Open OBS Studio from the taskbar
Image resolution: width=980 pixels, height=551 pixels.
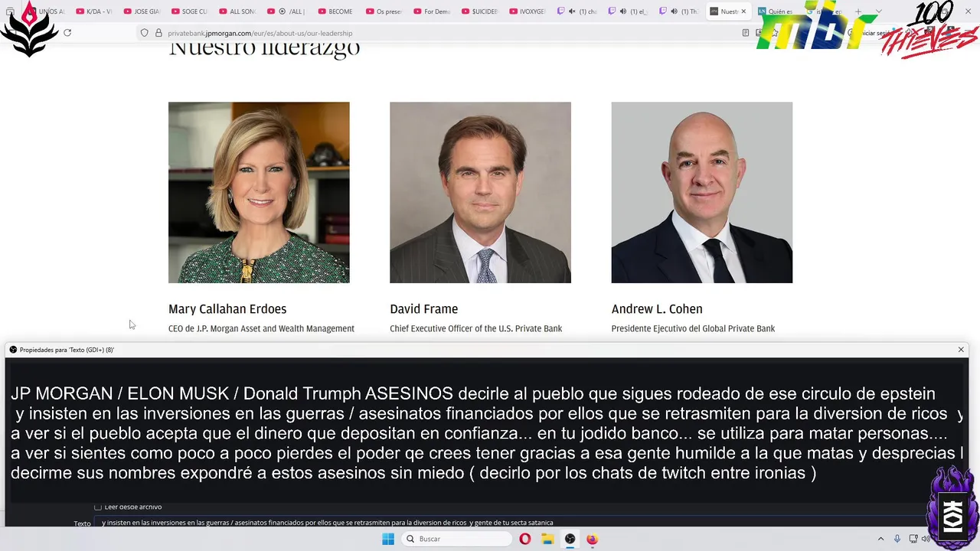pos(570,539)
